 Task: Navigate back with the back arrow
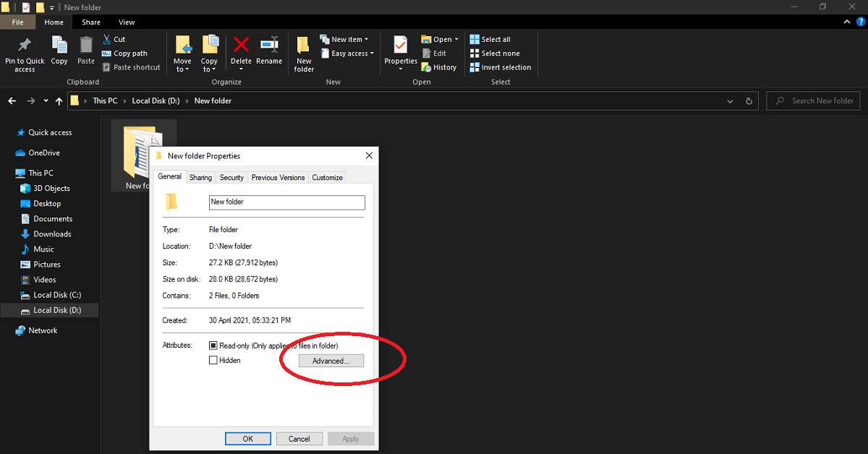coord(12,101)
